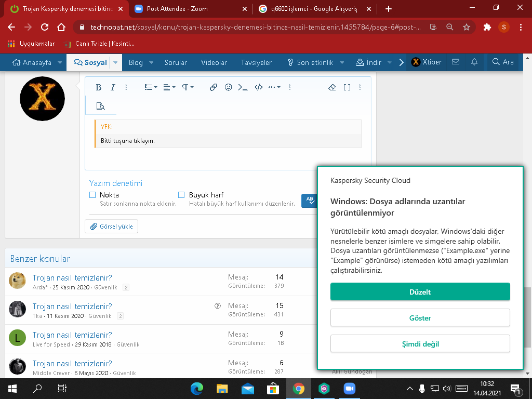Insert a link using the chain icon
This screenshot has height=399, width=532.
214,87
